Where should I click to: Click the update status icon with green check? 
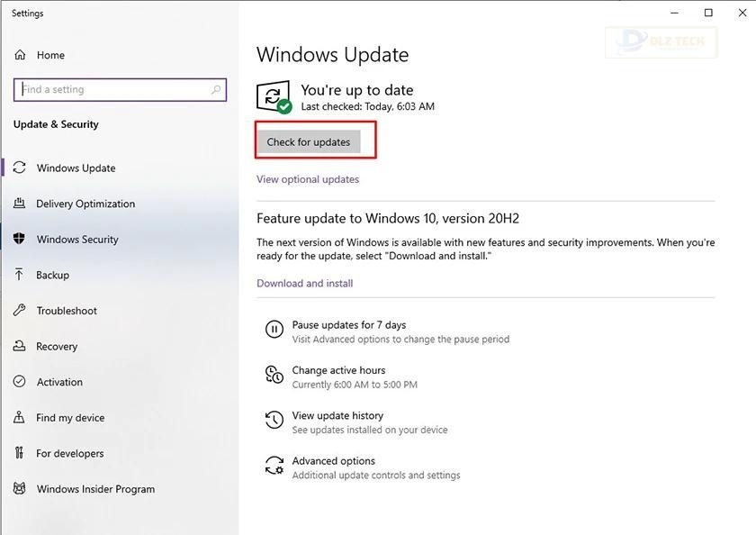pos(274,97)
